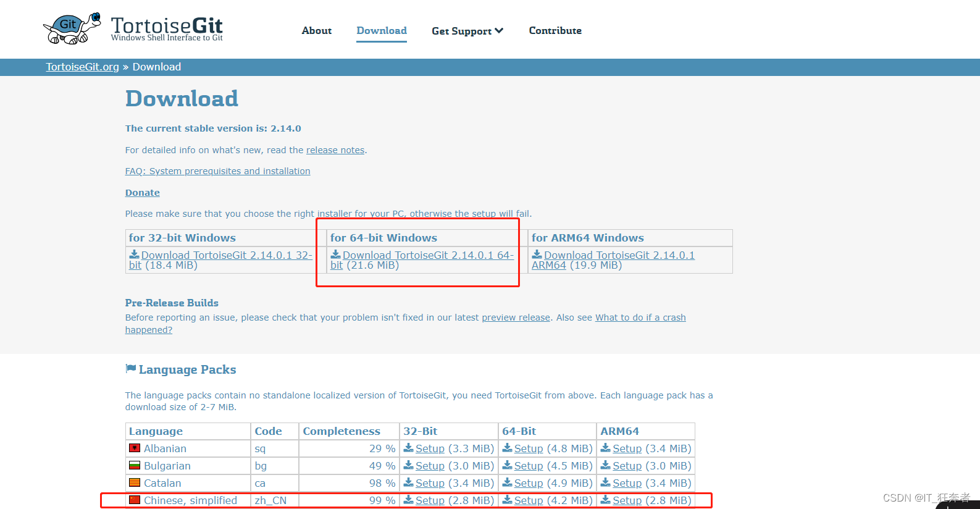980x509 pixels.
Task: Click Chinese simplified ARM64 download icon
Action: click(x=605, y=500)
